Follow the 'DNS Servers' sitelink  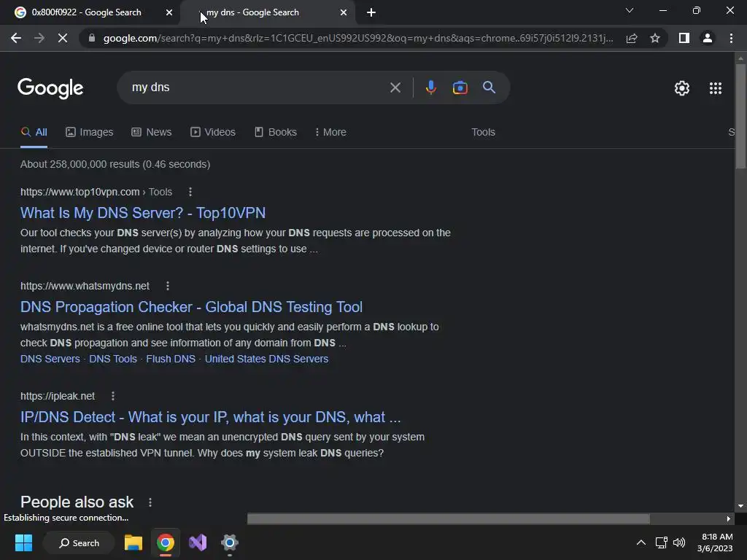click(x=50, y=359)
